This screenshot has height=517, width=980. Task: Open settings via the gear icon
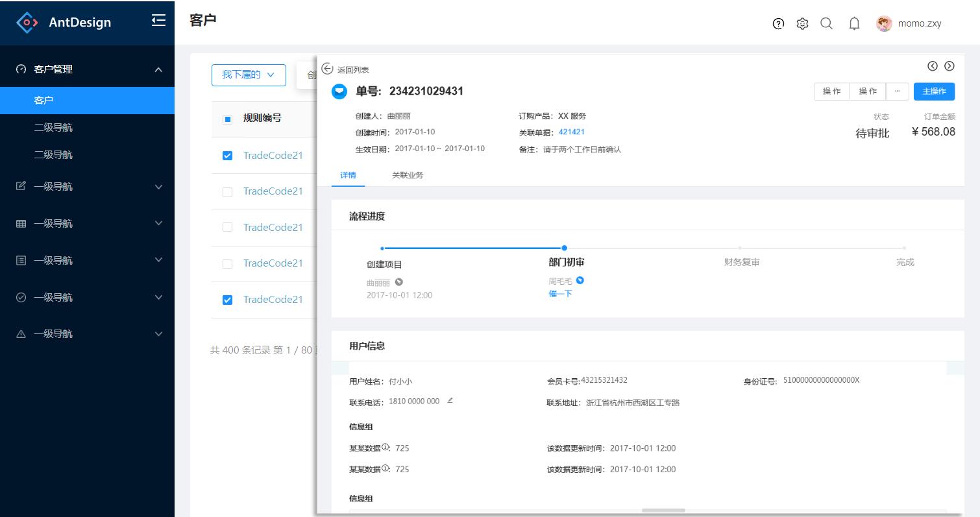[802, 23]
